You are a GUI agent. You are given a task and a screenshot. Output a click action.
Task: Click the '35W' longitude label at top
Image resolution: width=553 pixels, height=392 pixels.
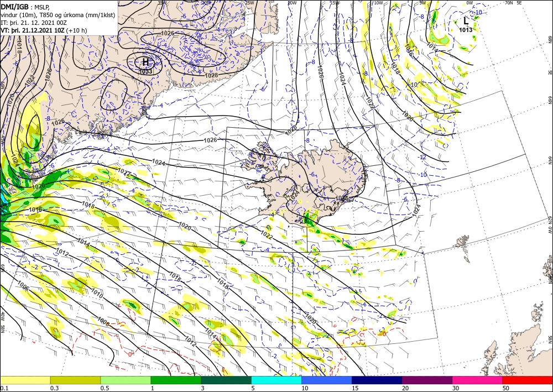[161, 2]
